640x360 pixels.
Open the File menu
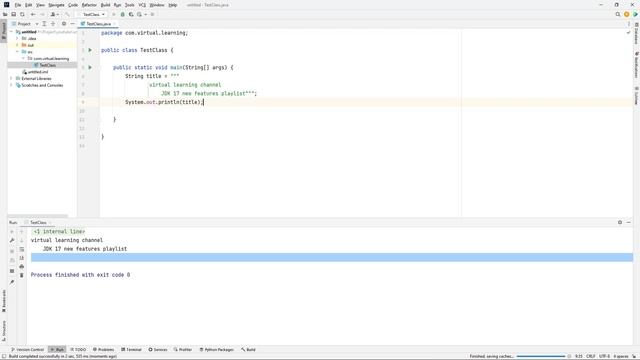coord(18,5)
